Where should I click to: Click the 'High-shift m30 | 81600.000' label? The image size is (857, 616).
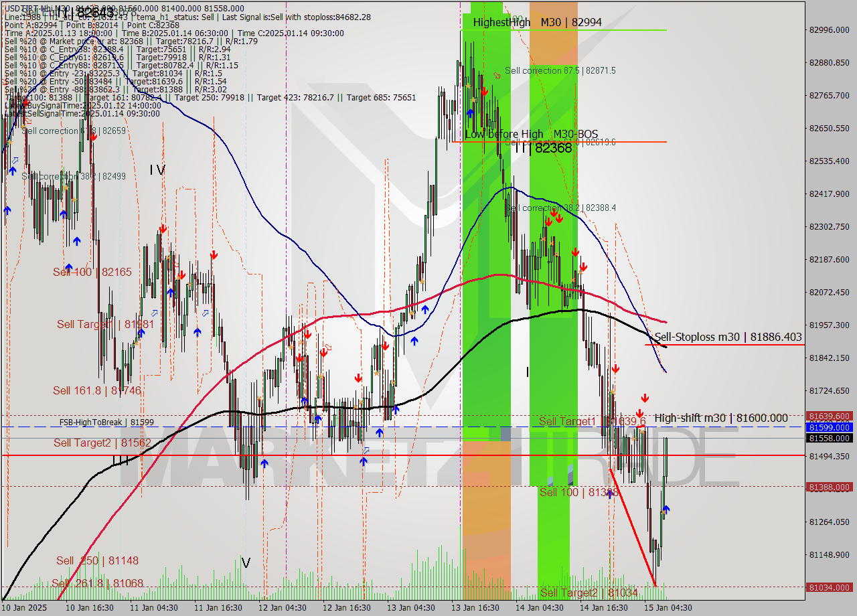pyautogui.click(x=721, y=418)
